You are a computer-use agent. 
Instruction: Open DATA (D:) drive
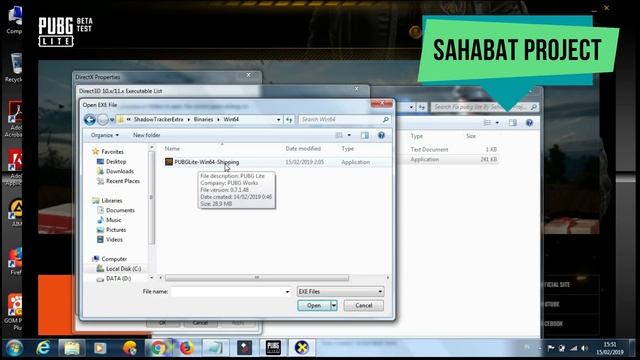[118, 278]
